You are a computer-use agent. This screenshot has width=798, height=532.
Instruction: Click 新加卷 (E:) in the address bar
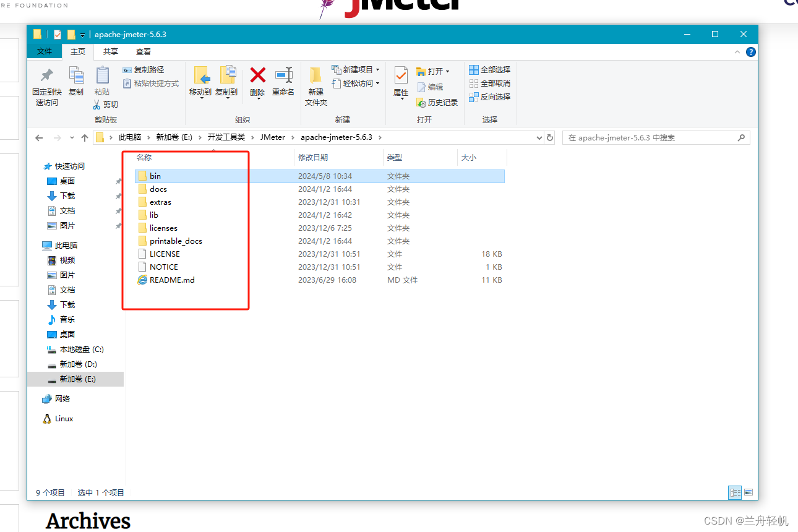[174, 137]
